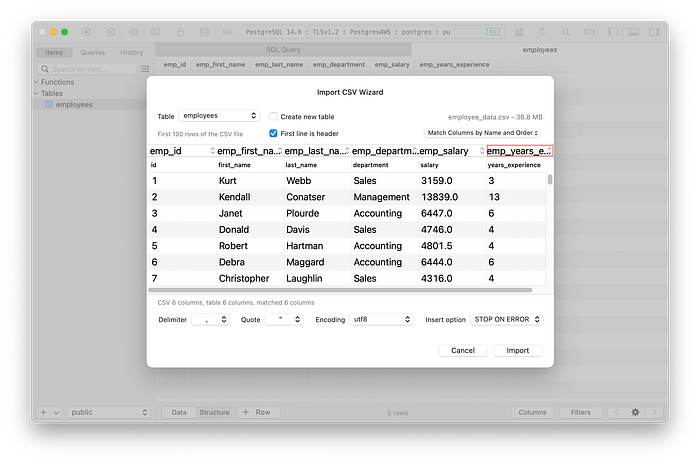Toggle the right sidebar panel icon
Image resolution: width=700 pixels, height=464 pixels.
[x=654, y=32]
